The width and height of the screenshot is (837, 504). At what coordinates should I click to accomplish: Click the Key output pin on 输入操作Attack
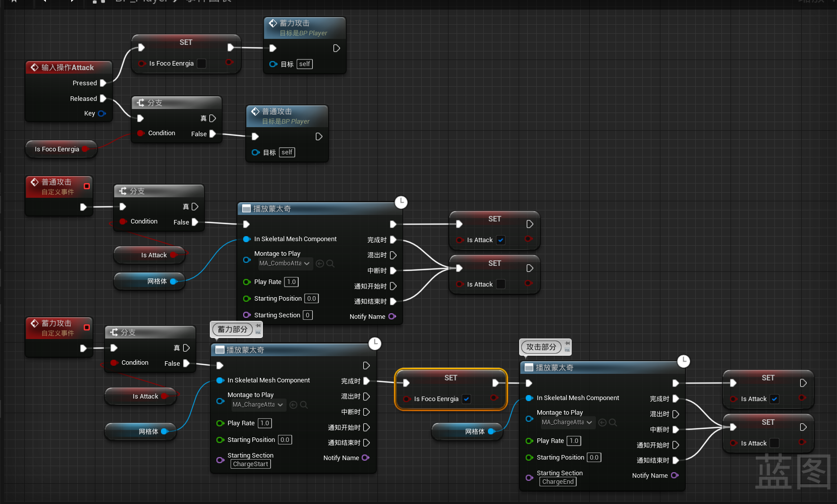click(102, 114)
